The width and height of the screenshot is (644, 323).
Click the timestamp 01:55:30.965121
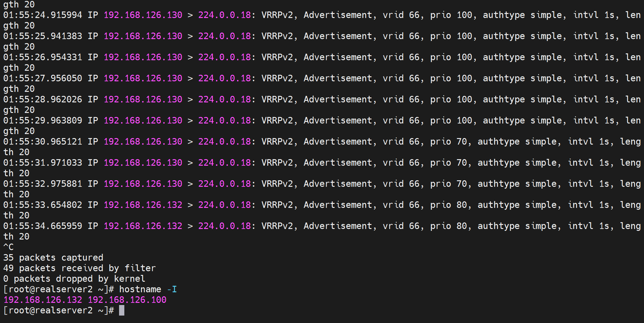coord(43,141)
